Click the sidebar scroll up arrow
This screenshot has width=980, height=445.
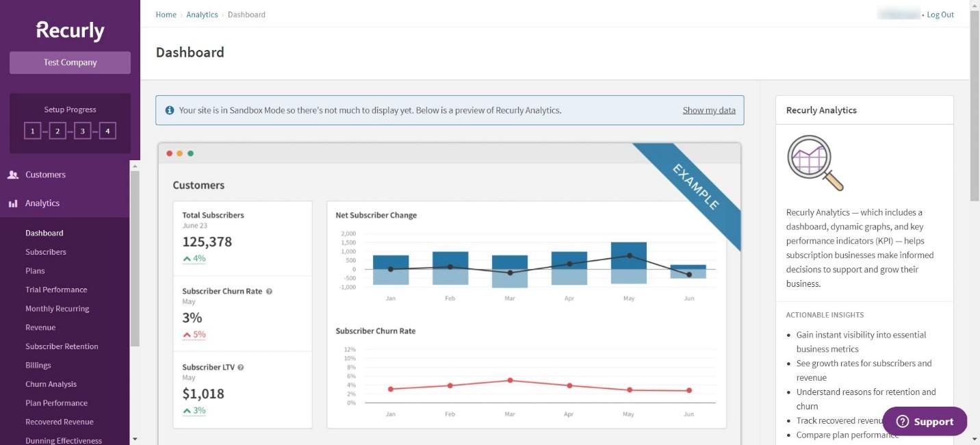pyautogui.click(x=135, y=166)
